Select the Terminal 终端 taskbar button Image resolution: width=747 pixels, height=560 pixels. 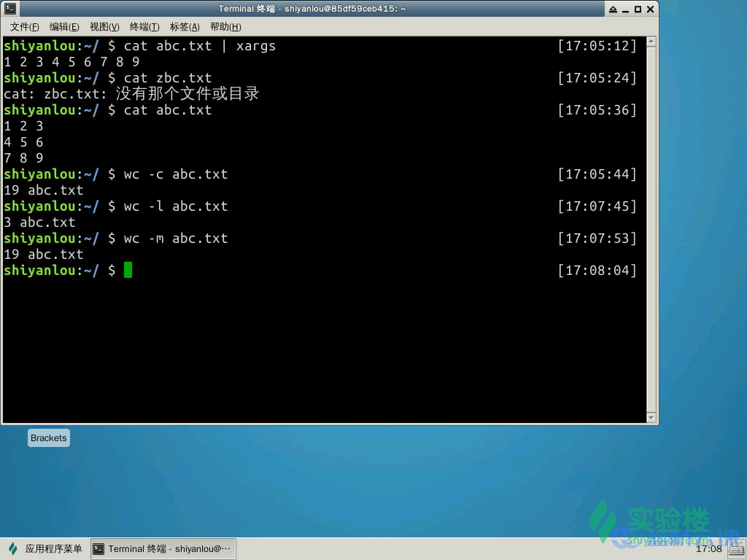pos(163,549)
